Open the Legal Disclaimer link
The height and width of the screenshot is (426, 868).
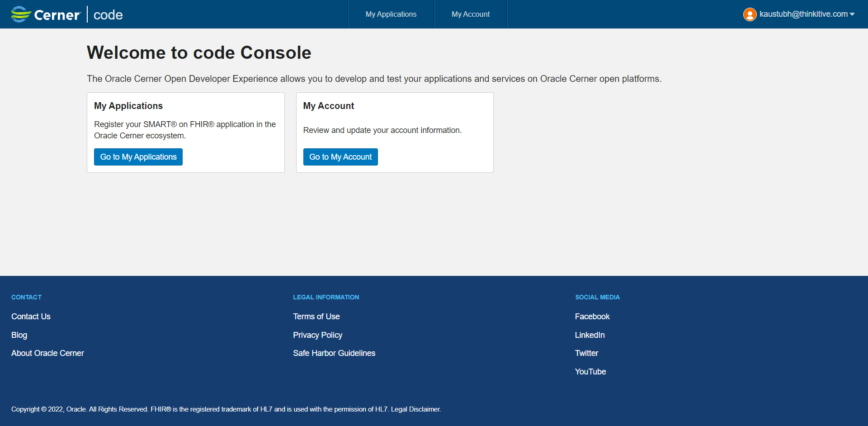tap(415, 409)
